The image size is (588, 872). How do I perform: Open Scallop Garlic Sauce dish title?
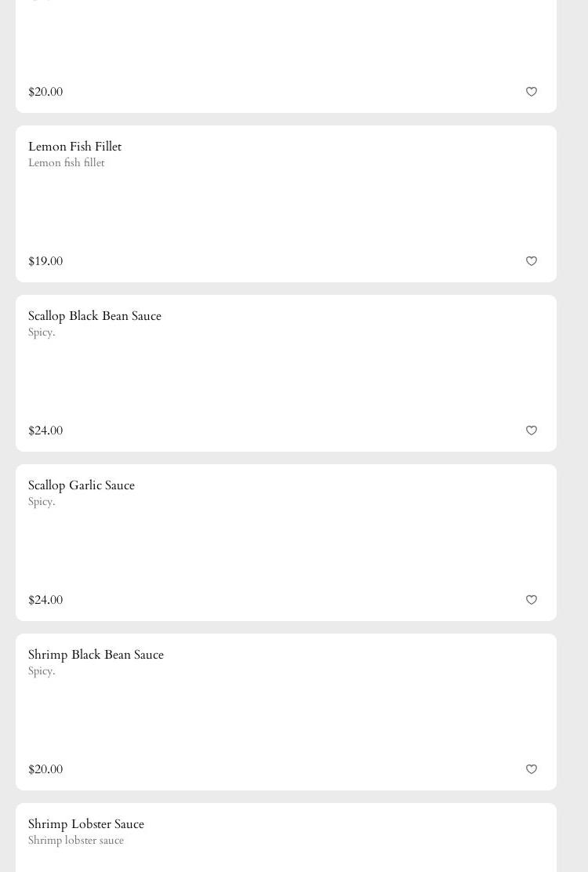(81, 485)
